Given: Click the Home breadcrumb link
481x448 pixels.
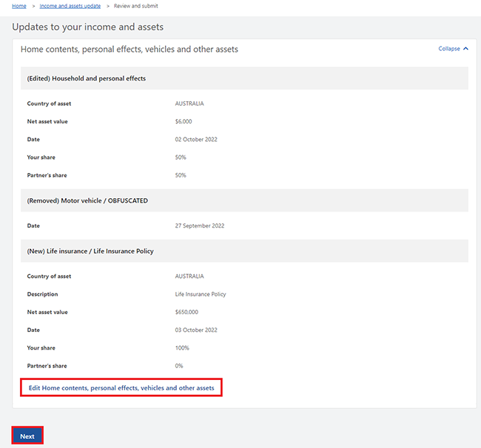Looking at the screenshot, I should 19,6.
